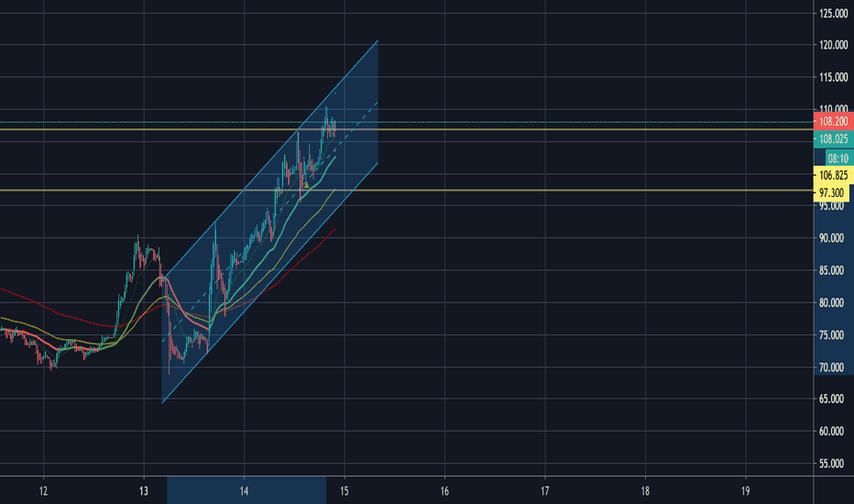The width and height of the screenshot is (854, 504).
Task: Click date 16 on the time axis
Action: point(444,491)
